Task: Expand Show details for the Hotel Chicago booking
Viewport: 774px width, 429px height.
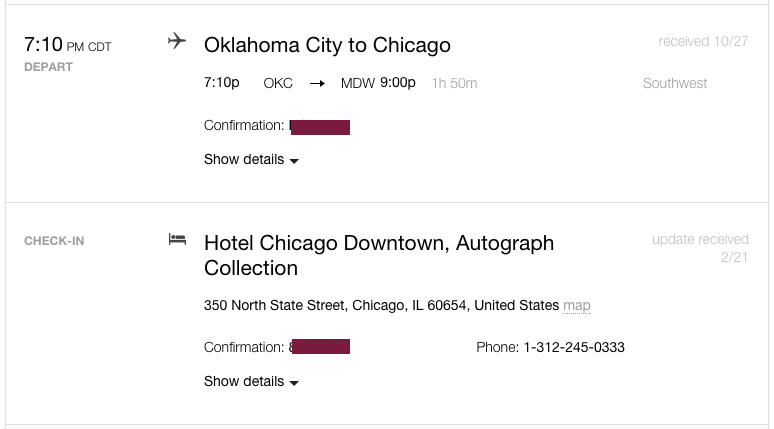Action: point(251,382)
